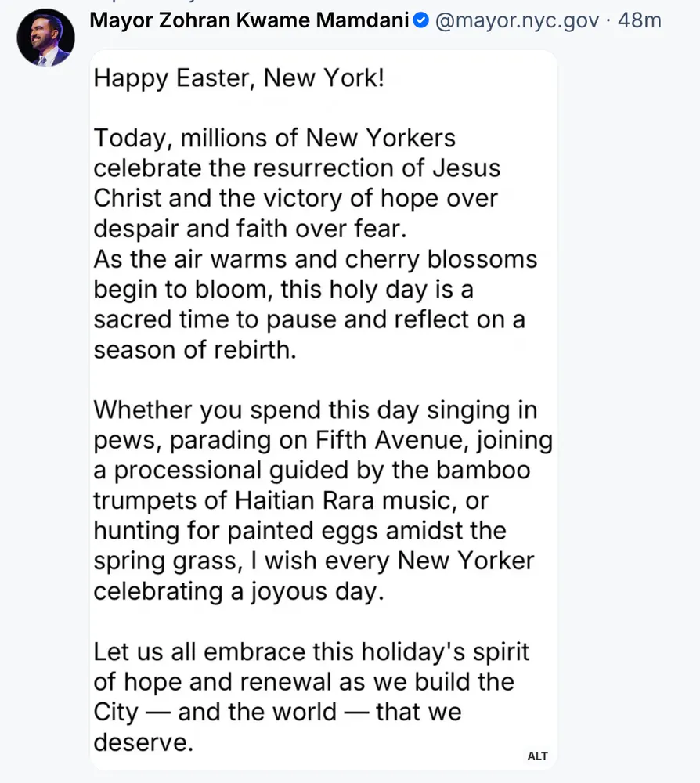Open the Mayor Zohran Kwame Mamdani display name
Screen dimensions: 700x783
249,20
